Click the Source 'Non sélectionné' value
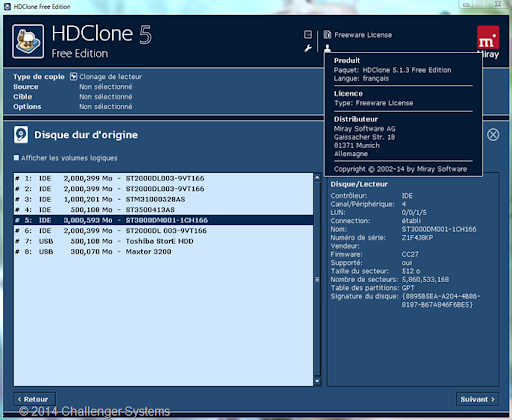 106,87
